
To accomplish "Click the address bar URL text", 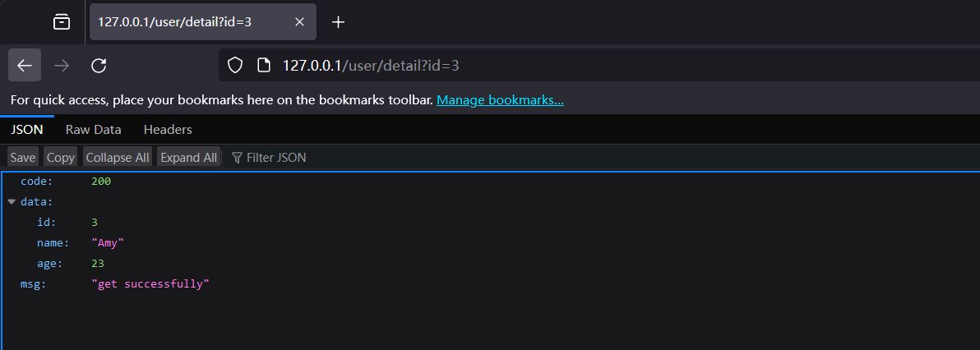I will [370, 66].
